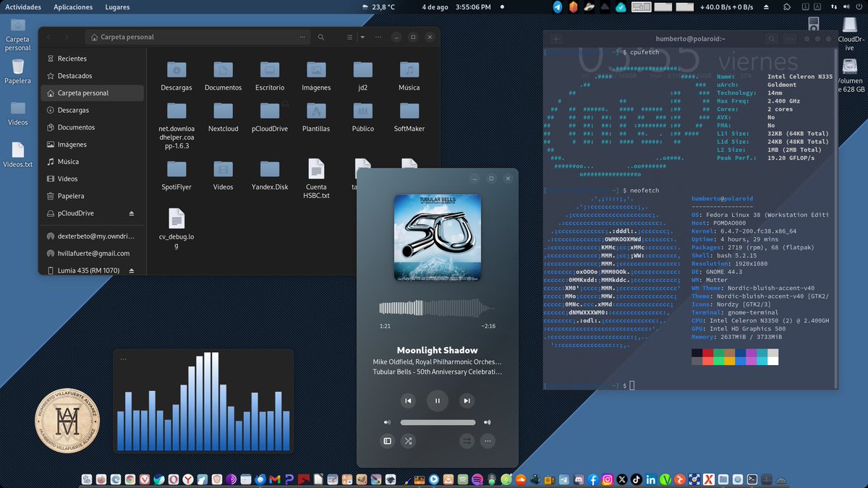
Task: Switch to the second workspace thumbnail
Action: click(x=663, y=7)
